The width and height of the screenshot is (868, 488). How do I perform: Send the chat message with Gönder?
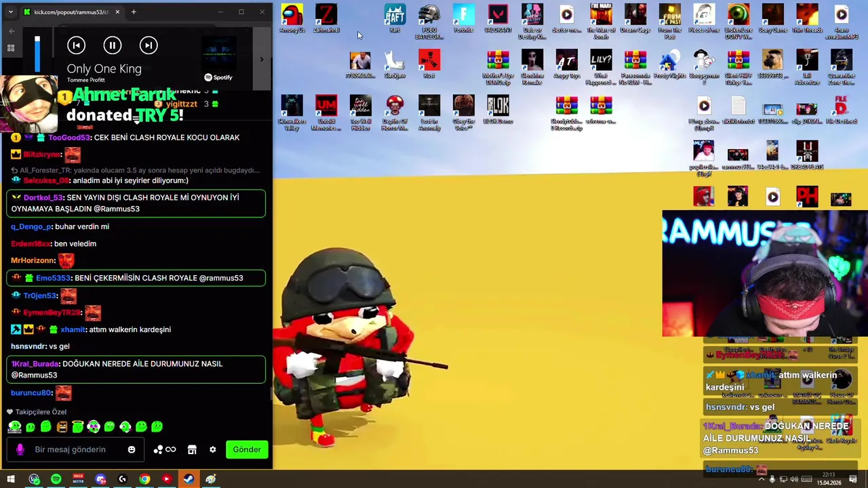click(x=247, y=449)
